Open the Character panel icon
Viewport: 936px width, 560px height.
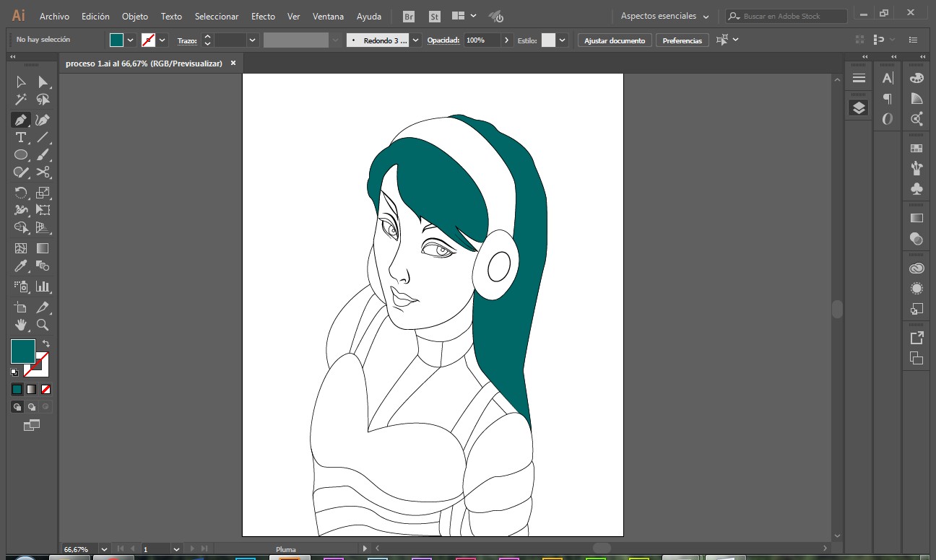pyautogui.click(x=888, y=78)
